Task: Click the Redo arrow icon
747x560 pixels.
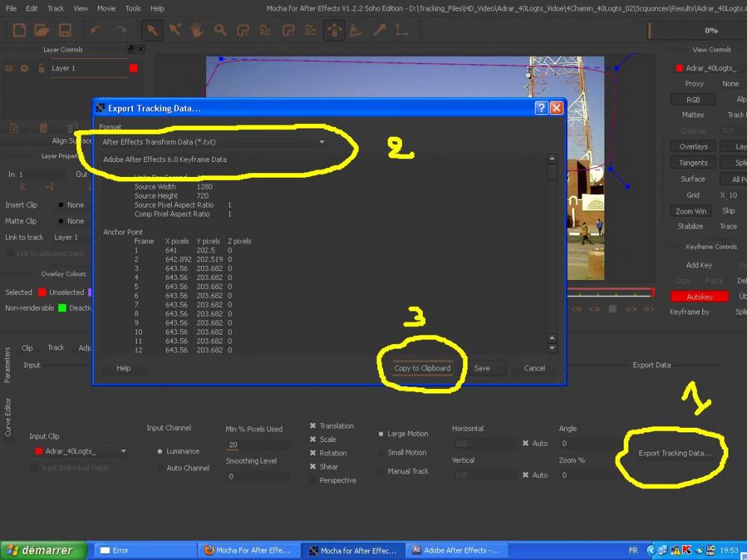Action: 120,31
